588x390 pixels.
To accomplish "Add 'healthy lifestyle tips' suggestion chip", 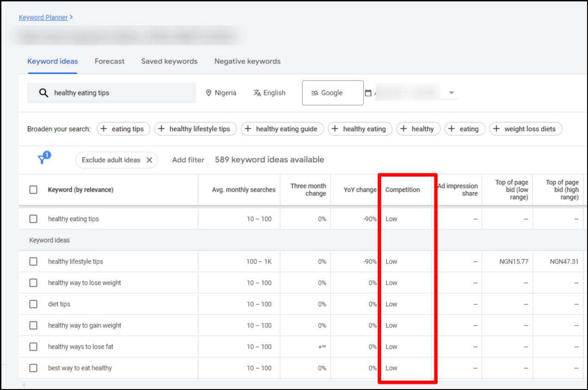I will pyautogui.click(x=195, y=129).
